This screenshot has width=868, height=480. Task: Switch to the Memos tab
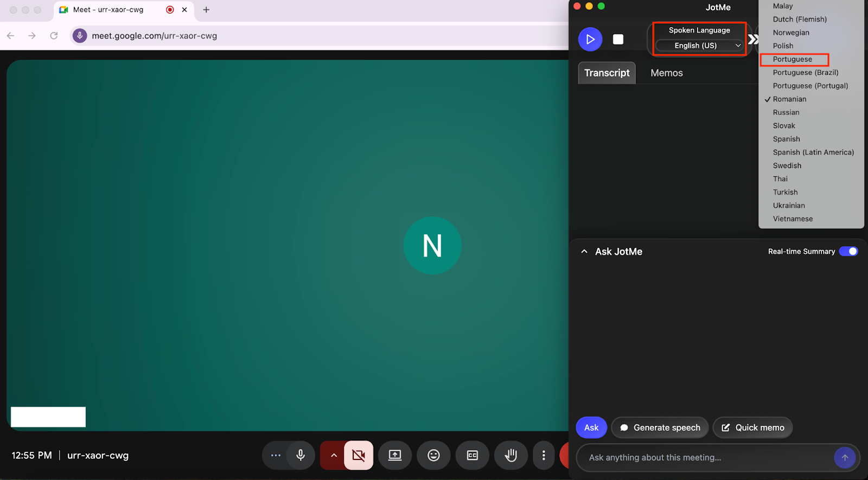(667, 73)
